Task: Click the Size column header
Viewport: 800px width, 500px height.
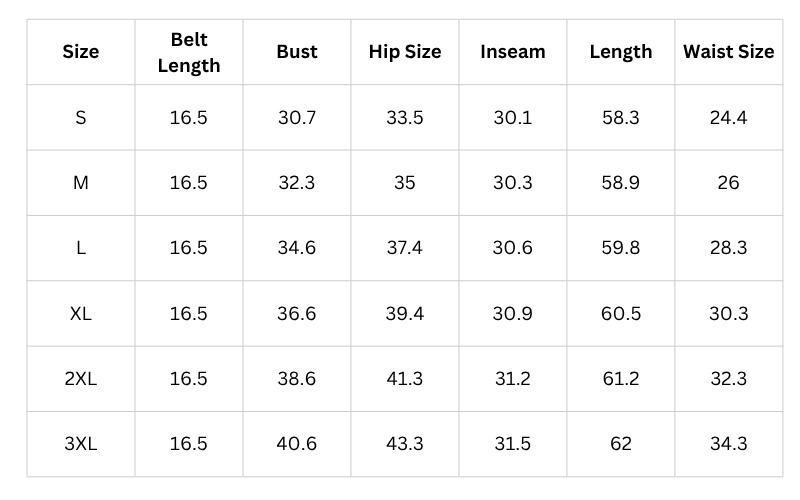Action: pyautogui.click(x=81, y=52)
